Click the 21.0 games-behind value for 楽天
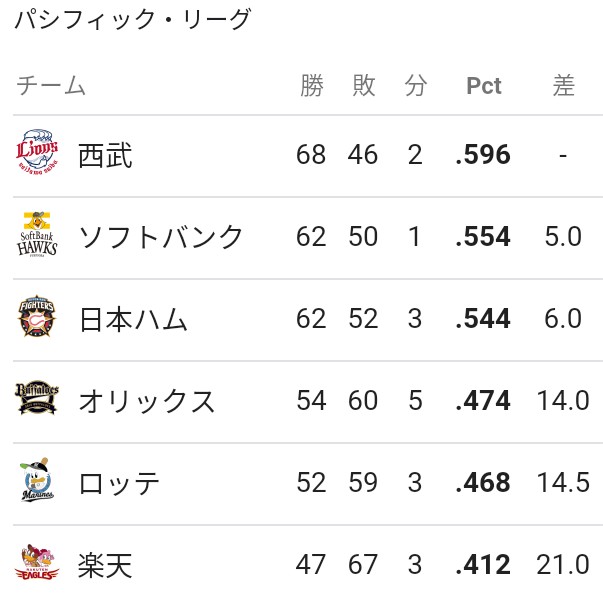The image size is (603, 608). click(563, 564)
